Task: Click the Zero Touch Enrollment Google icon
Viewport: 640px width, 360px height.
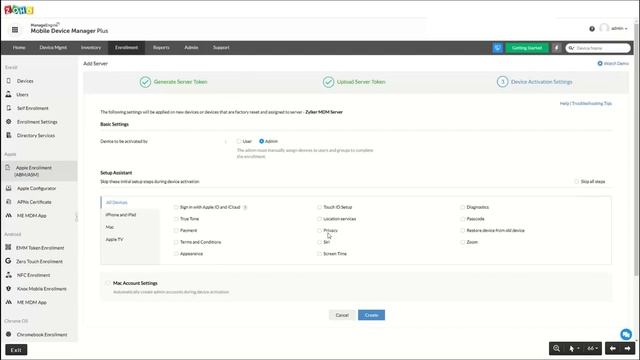Action: pos(8,261)
